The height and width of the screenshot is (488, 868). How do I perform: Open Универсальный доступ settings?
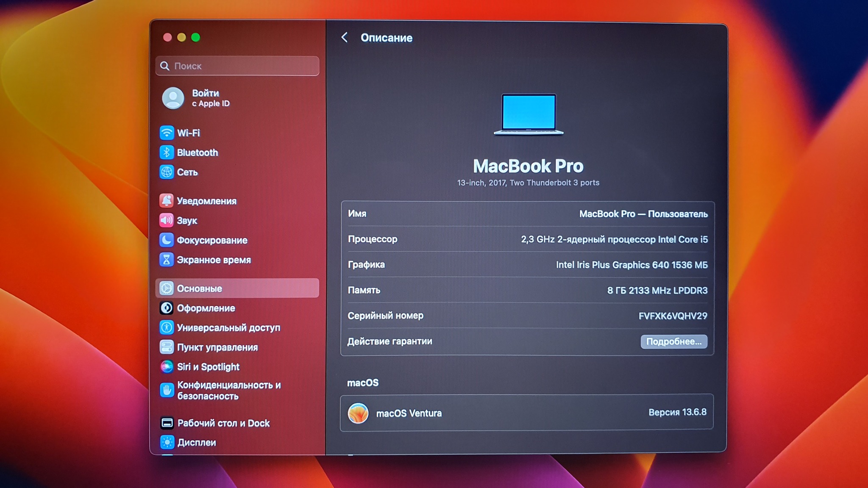[228, 328]
